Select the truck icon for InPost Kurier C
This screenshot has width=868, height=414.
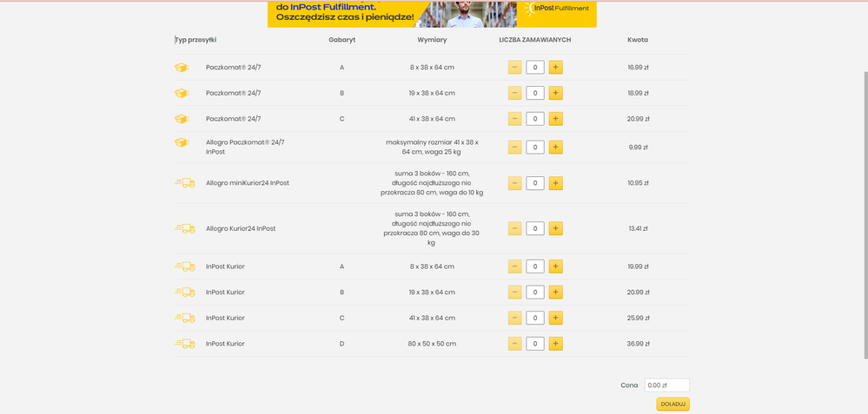(185, 318)
